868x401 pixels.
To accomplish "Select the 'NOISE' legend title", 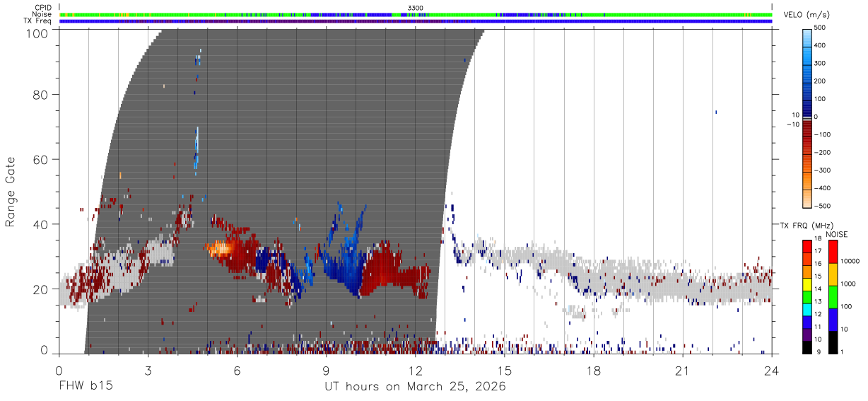I will 836,234.
